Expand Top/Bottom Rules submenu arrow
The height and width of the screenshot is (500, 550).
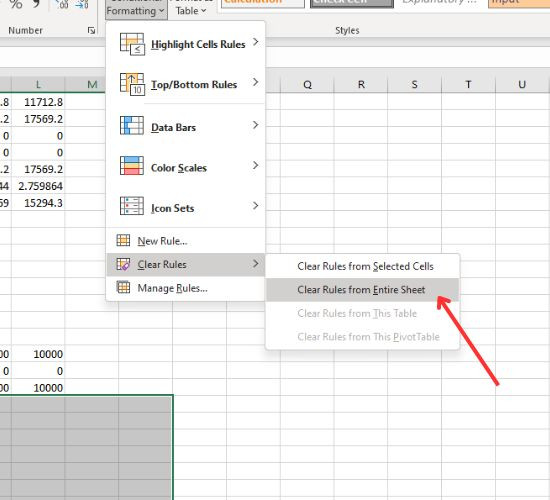(x=255, y=82)
